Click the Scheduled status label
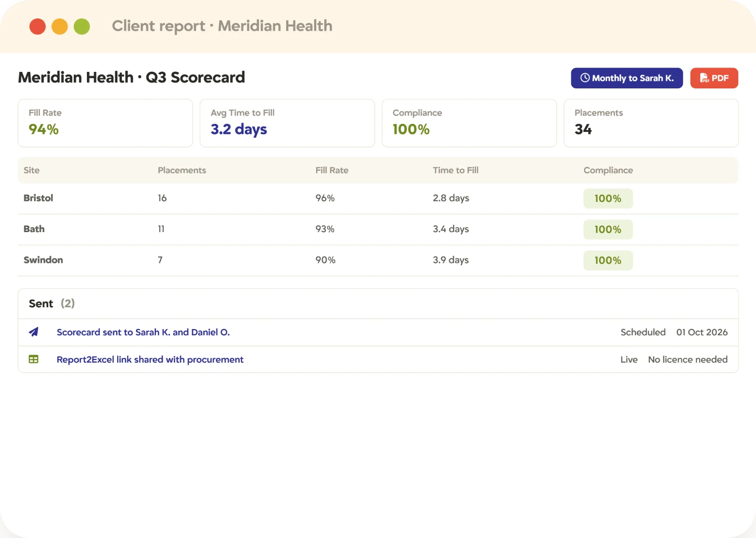756x538 pixels. tap(643, 332)
